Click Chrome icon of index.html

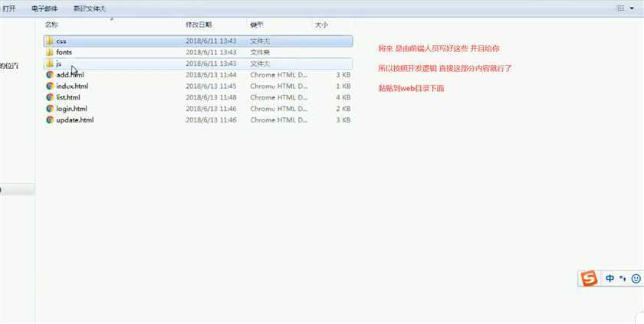(50, 86)
